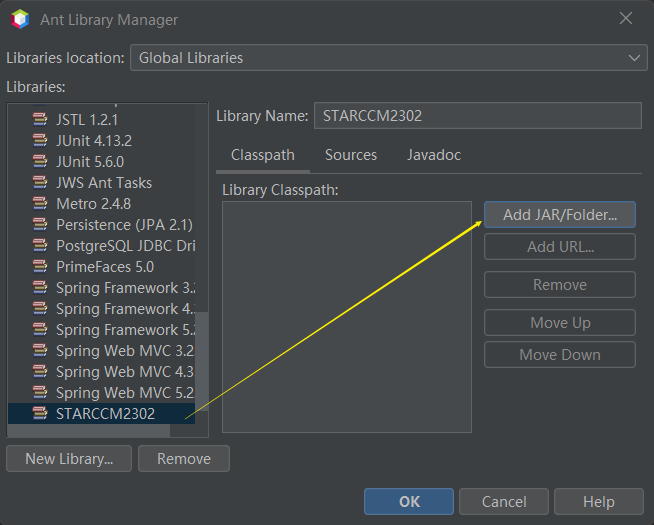This screenshot has height=525, width=654.
Task: Confirm the dialog with OK
Action: click(x=409, y=502)
